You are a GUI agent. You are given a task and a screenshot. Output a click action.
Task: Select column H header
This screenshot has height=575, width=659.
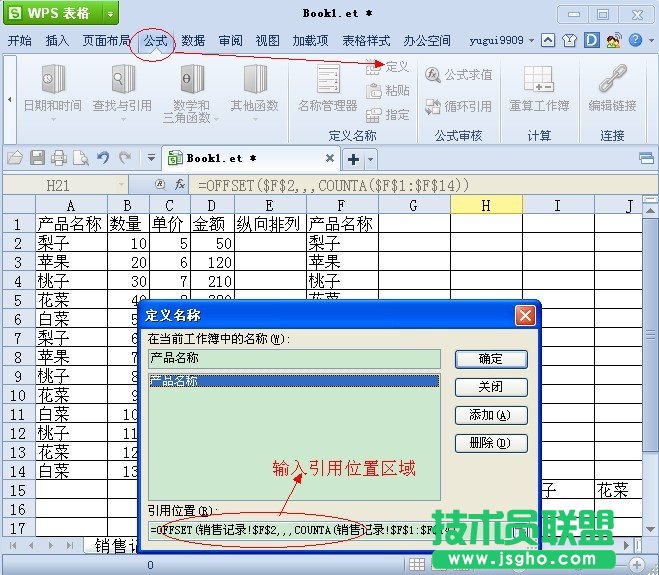[x=486, y=205]
